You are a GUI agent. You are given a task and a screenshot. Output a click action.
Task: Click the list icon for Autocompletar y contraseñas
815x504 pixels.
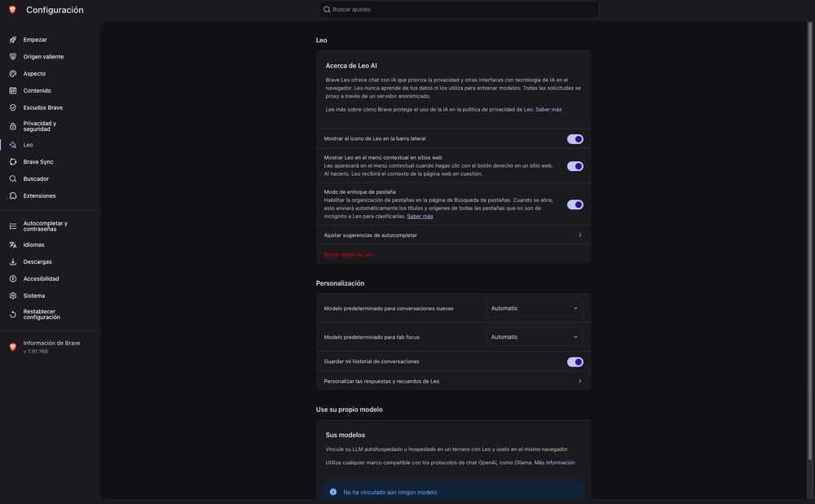click(x=13, y=226)
